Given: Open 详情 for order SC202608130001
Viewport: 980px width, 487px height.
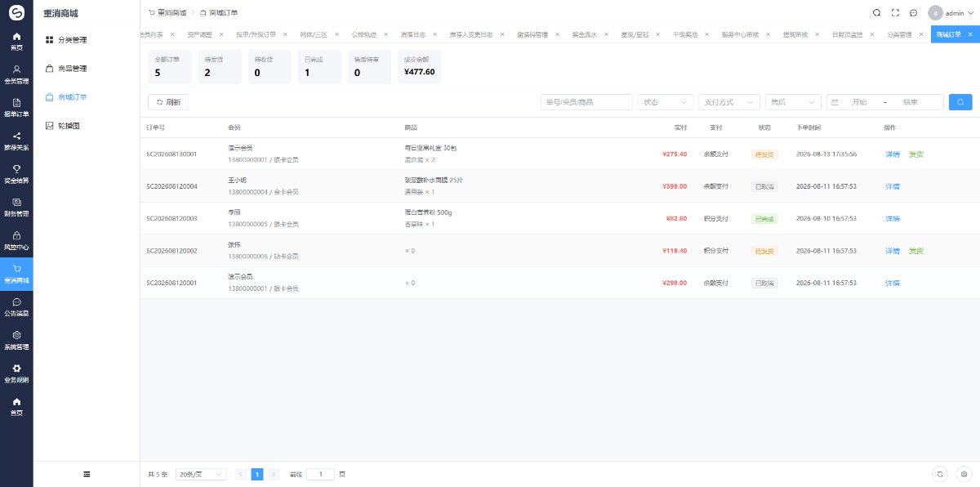Looking at the screenshot, I should [892, 154].
